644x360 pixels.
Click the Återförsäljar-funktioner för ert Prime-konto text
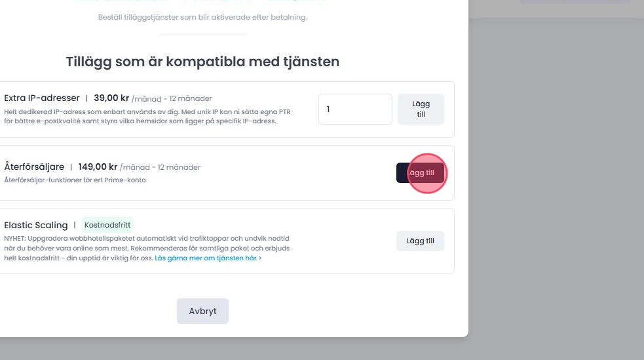click(x=75, y=180)
